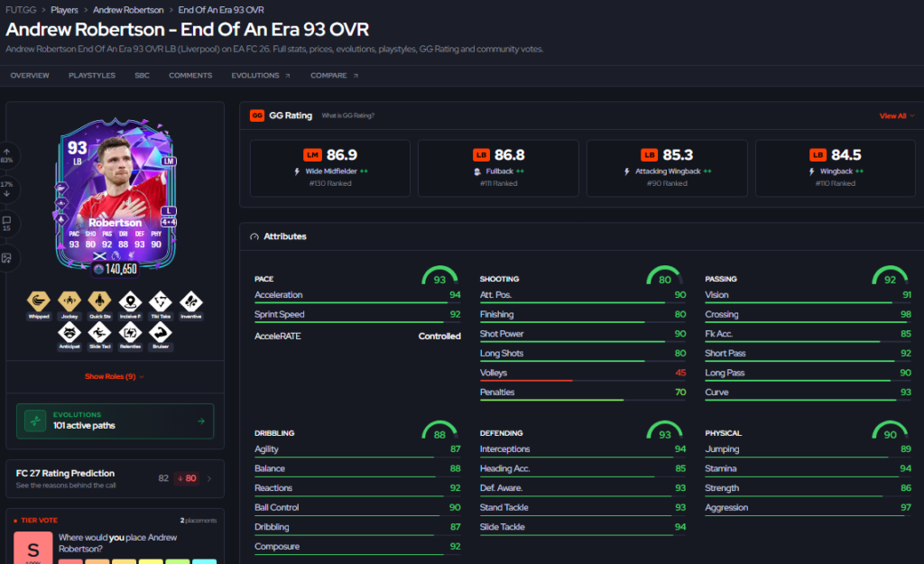Open comments bubble icon showing 15
Viewport: 924px width, 564px height.
pyautogui.click(x=6, y=224)
